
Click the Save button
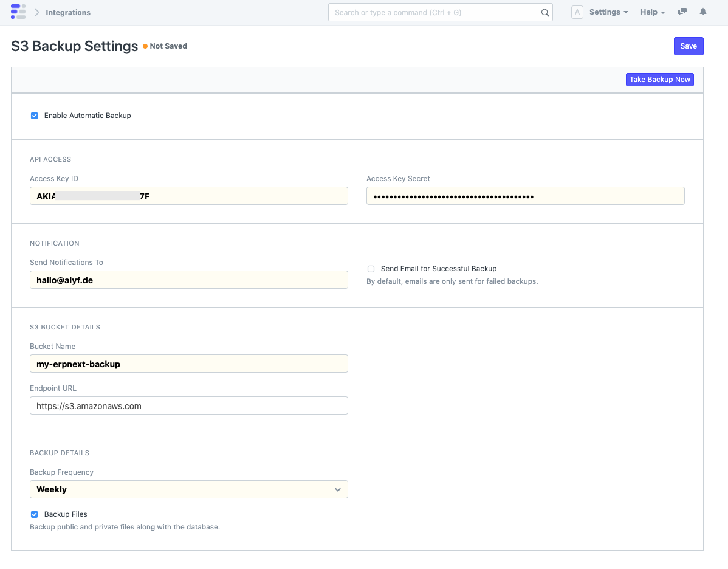[688, 46]
